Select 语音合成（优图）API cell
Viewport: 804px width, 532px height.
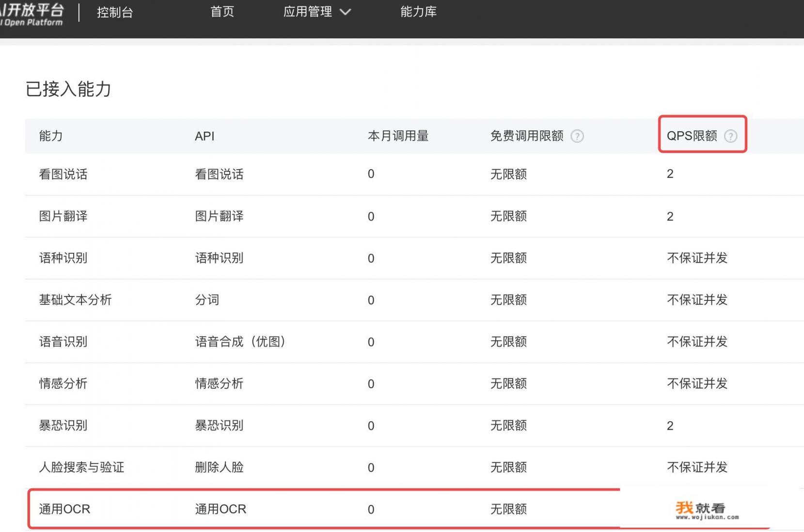pos(240,342)
